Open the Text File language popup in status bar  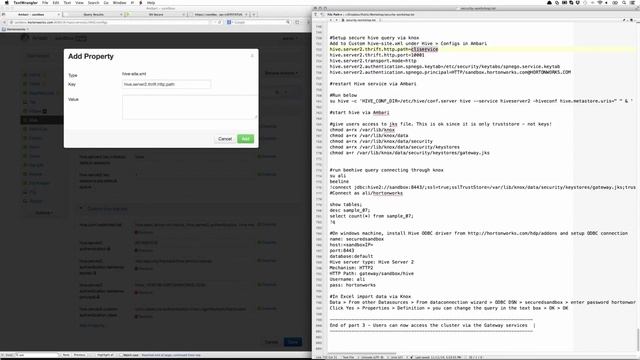pos(348,357)
